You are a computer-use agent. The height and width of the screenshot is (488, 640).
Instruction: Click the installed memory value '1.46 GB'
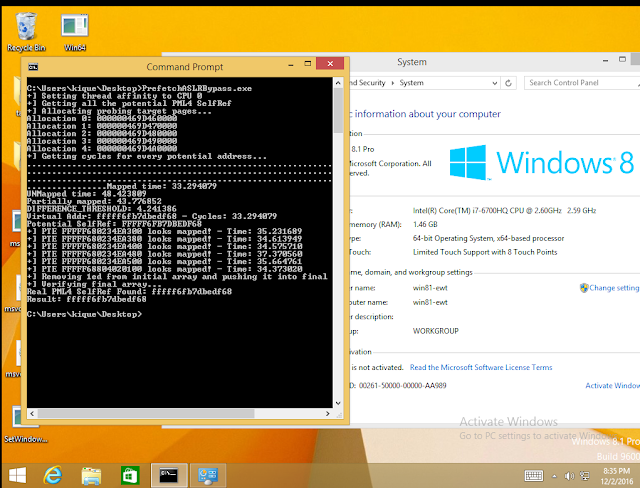click(425, 224)
